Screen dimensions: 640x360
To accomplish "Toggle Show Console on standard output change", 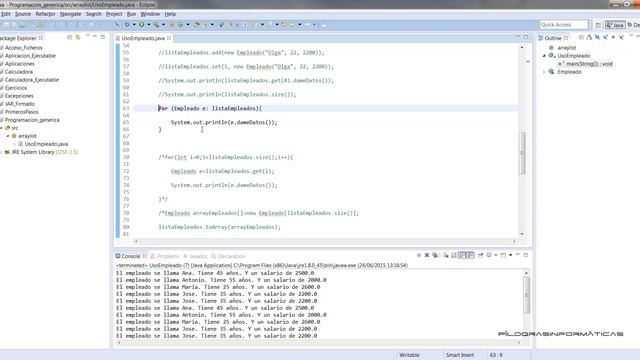I will (462, 255).
